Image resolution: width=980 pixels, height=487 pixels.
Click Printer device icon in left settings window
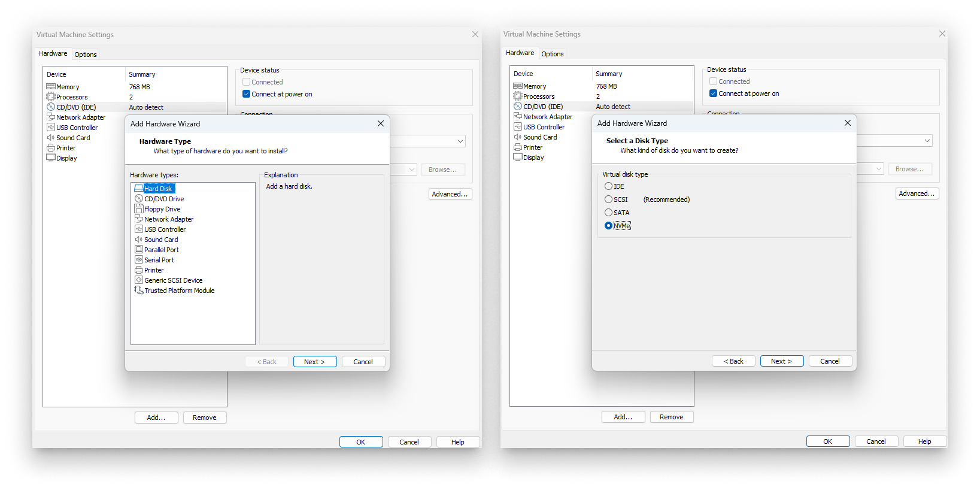tap(51, 147)
